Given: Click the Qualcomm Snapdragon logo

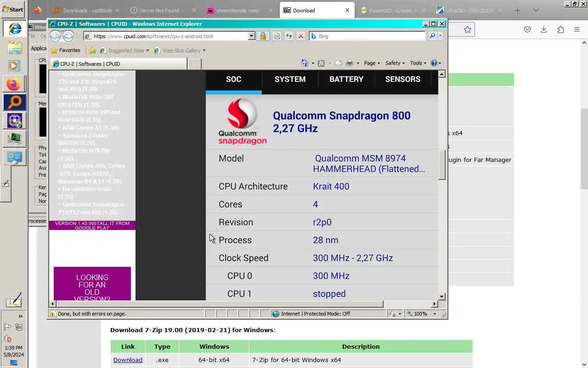Looking at the screenshot, I should pos(243,122).
